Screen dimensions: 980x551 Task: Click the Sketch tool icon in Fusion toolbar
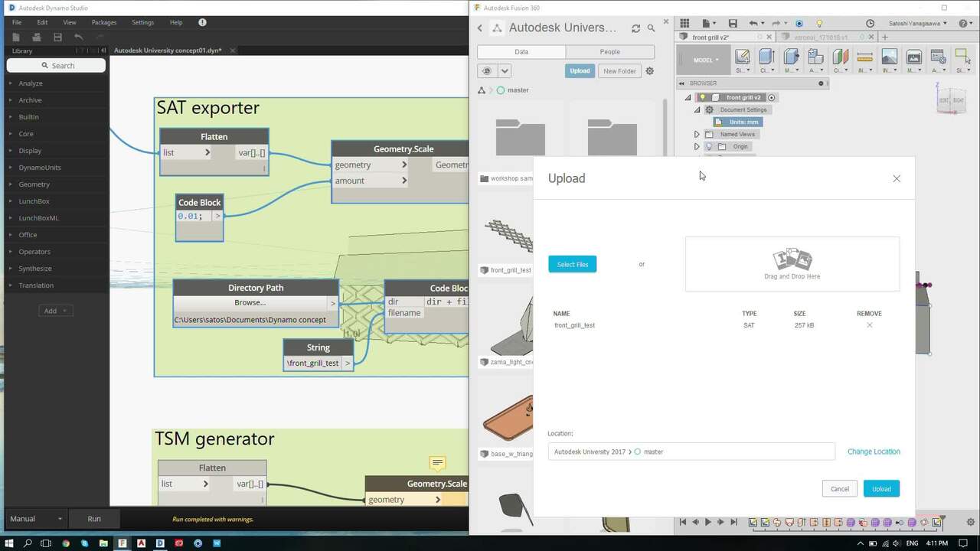742,57
